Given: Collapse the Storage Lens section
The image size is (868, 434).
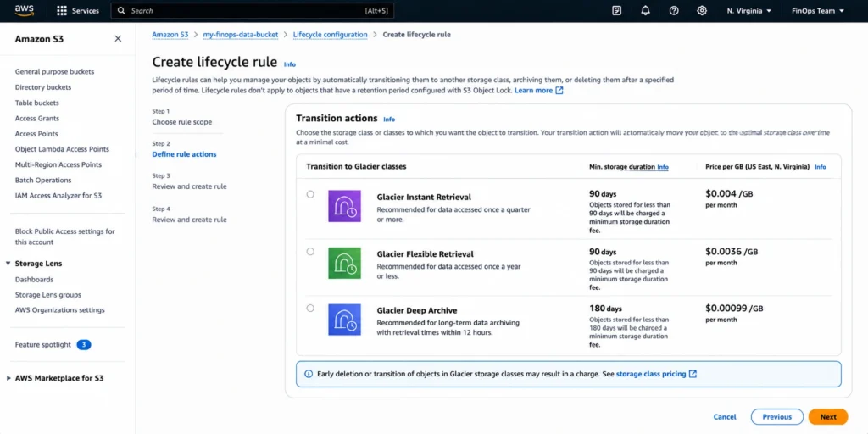Looking at the screenshot, I should pos(8,264).
